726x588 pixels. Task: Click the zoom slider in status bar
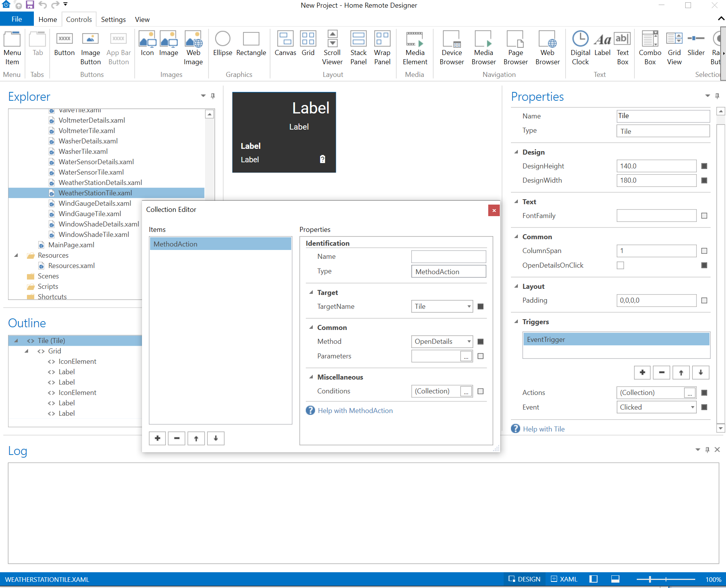click(666, 579)
